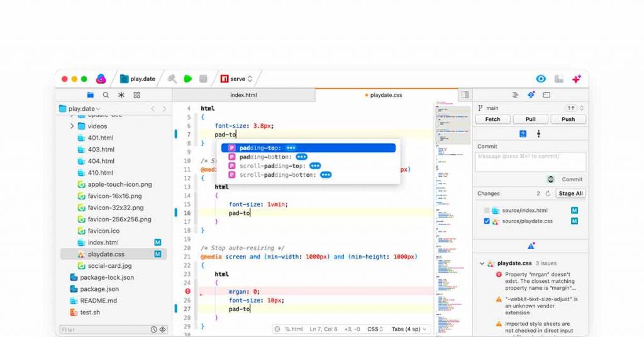Switch to the index.html tab
The height and width of the screenshot is (337, 644).
click(243, 95)
